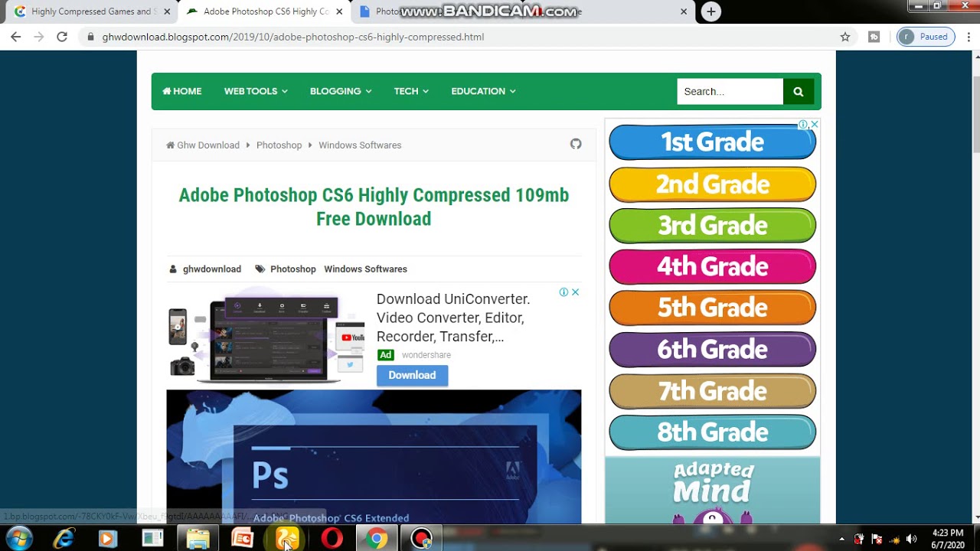Select the 5th Grade button
The height and width of the screenshot is (551, 980).
[712, 308]
